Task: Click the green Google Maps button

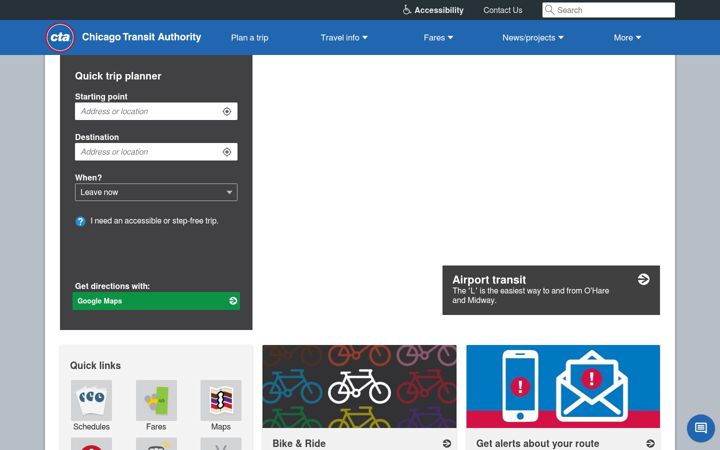Action: (x=156, y=301)
